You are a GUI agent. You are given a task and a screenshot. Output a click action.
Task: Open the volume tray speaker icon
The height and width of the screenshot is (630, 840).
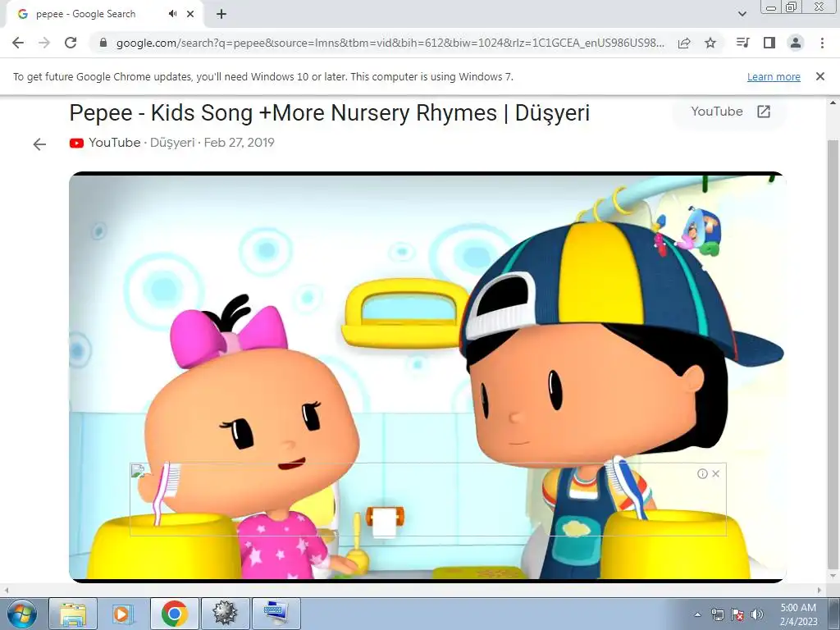tap(756, 614)
